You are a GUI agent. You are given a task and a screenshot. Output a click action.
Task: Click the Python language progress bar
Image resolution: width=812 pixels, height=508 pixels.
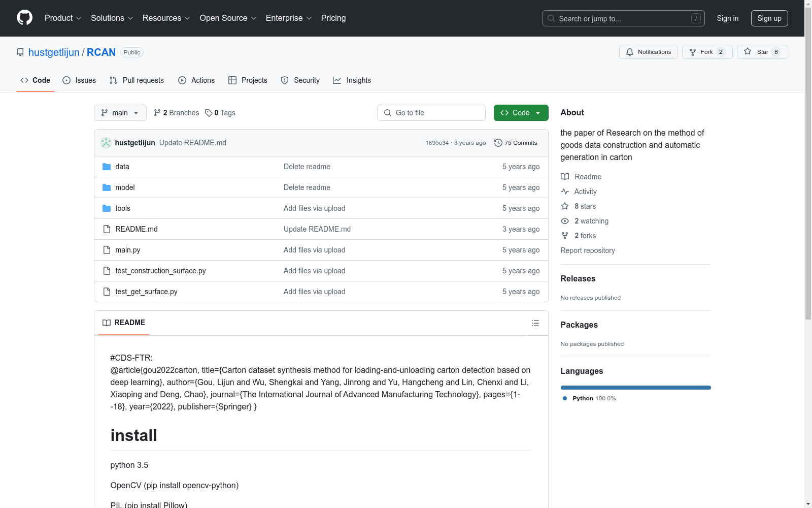tap(636, 388)
